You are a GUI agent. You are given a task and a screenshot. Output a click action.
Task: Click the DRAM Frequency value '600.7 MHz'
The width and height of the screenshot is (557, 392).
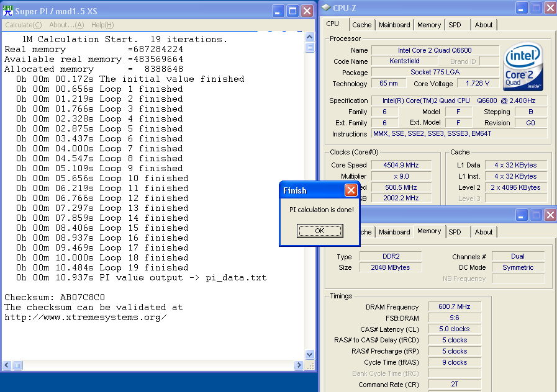(455, 306)
